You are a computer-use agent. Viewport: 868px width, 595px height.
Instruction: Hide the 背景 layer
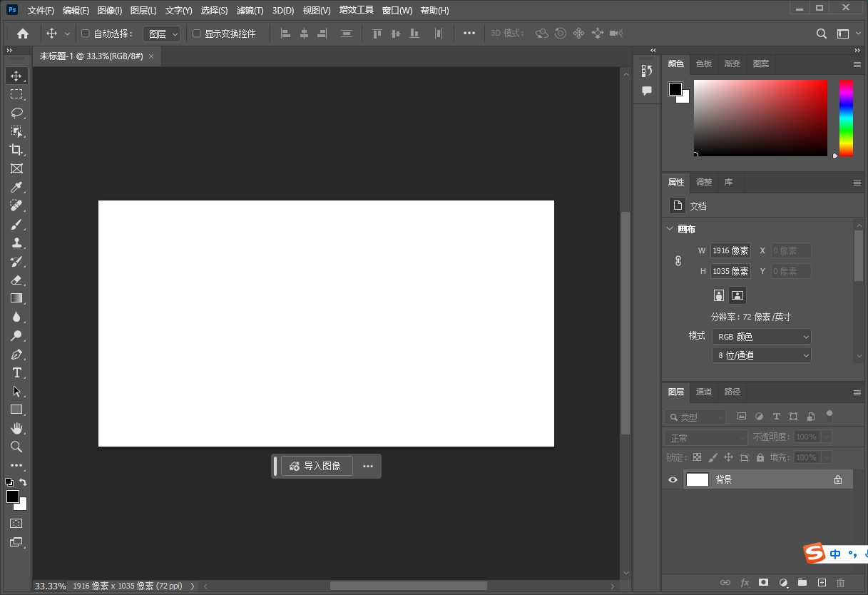(671, 479)
